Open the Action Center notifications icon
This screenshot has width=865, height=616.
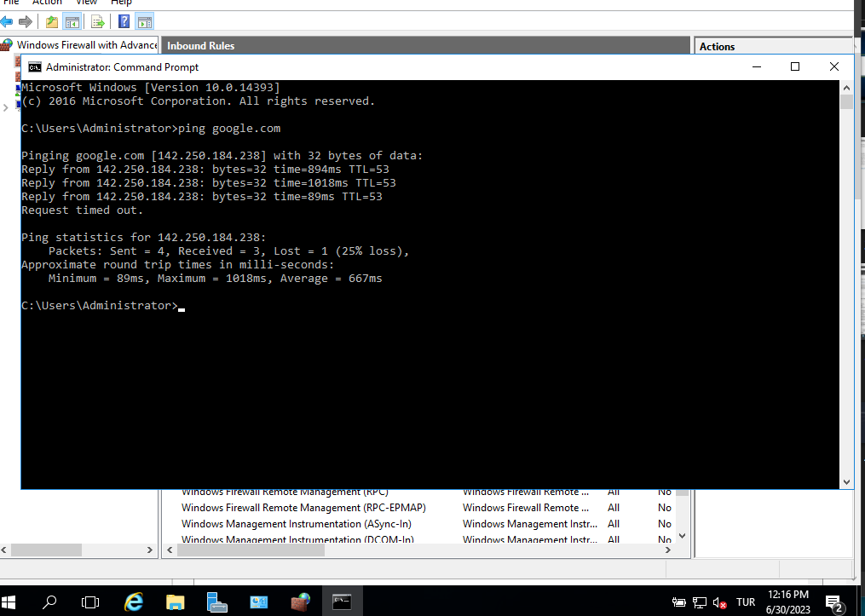click(x=833, y=602)
